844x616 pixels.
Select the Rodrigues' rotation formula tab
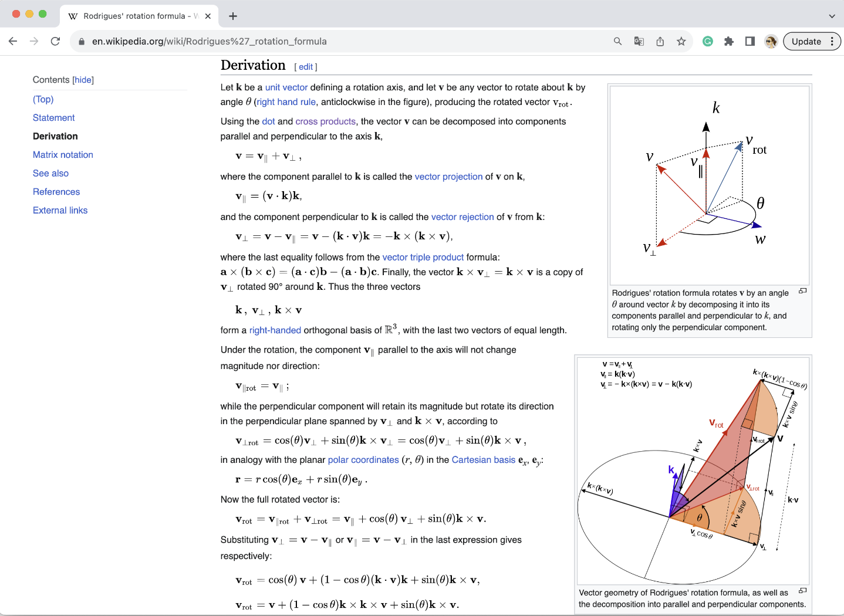[x=135, y=16]
